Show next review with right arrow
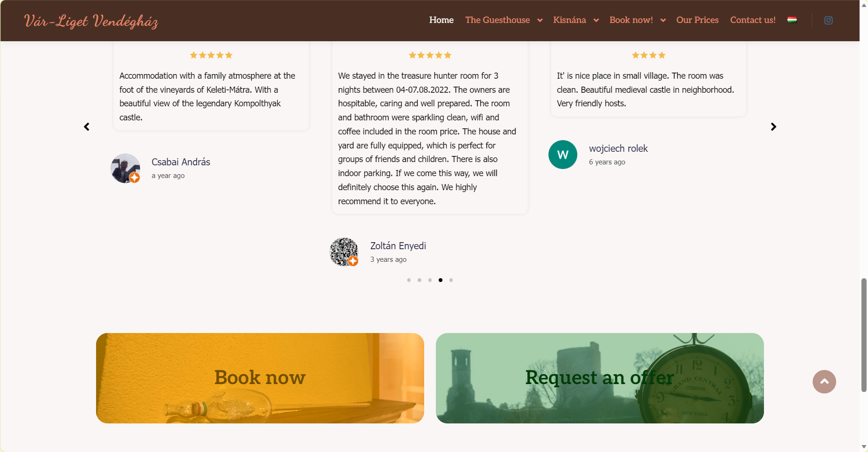The width and height of the screenshot is (868, 452). click(773, 127)
